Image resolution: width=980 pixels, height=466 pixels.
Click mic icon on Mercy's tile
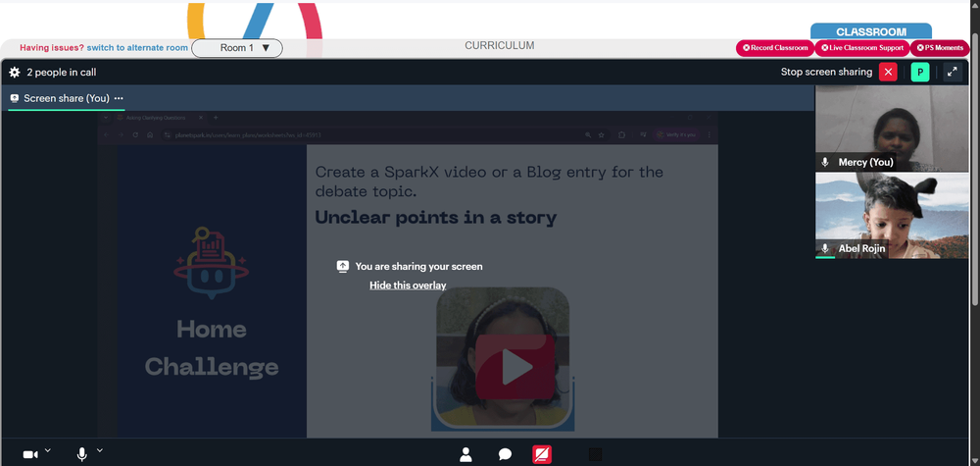(825, 162)
